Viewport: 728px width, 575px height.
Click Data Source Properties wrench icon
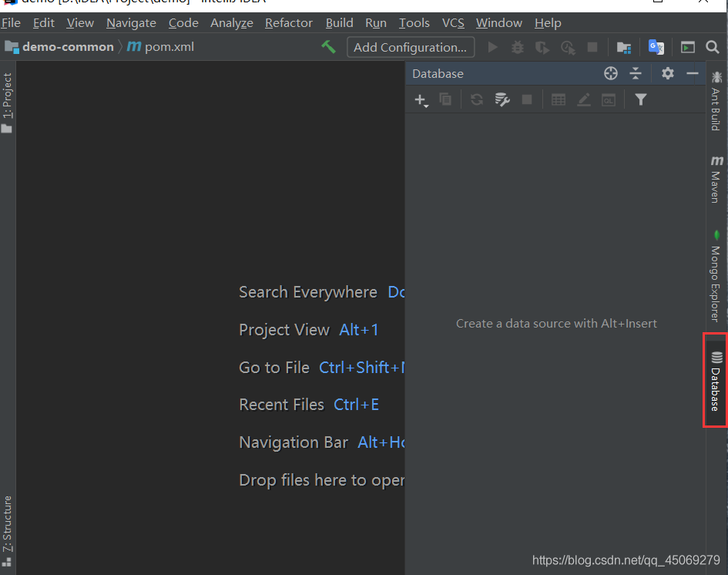tap(502, 99)
